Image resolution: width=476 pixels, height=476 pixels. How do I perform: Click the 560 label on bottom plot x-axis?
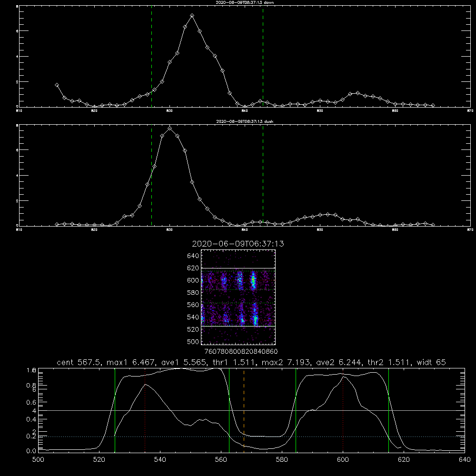coord(221,460)
